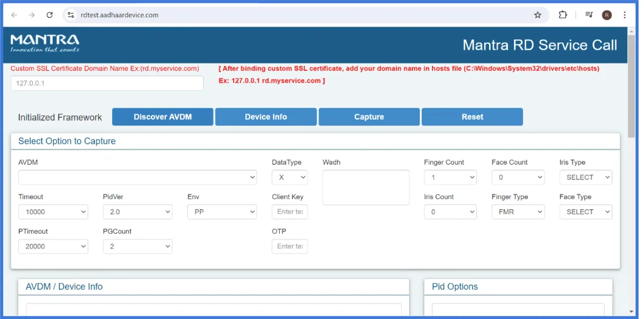
Task: Open the Chrome three-dot menu
Action: pos(625,15)
